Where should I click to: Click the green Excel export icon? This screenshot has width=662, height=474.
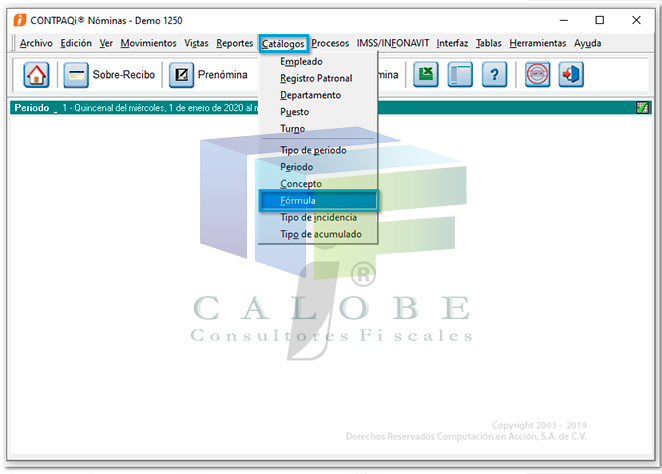(x=426, y=74)
